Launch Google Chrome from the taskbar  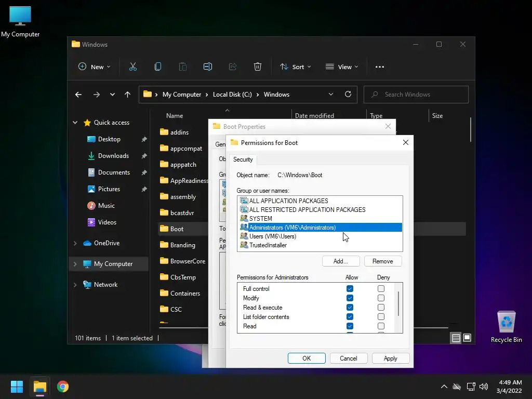[x=63, y=387]
